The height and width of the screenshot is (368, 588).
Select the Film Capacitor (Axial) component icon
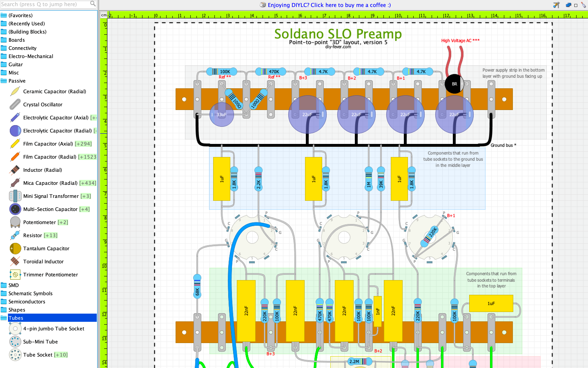[15, 144]
